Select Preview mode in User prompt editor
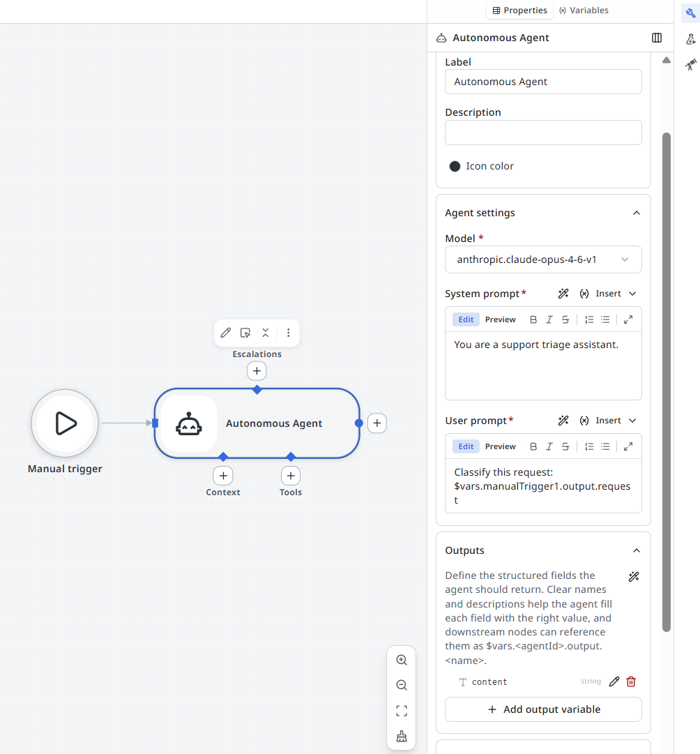This screenshot has width=700, height=754. tap(500, 446)
